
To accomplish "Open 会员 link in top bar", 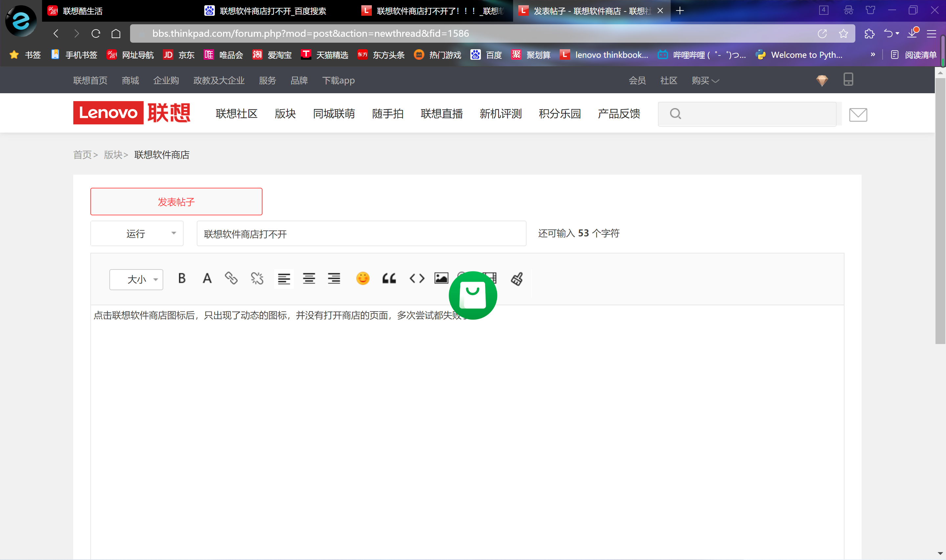I will pyautogui.click(x=637, y=80).
